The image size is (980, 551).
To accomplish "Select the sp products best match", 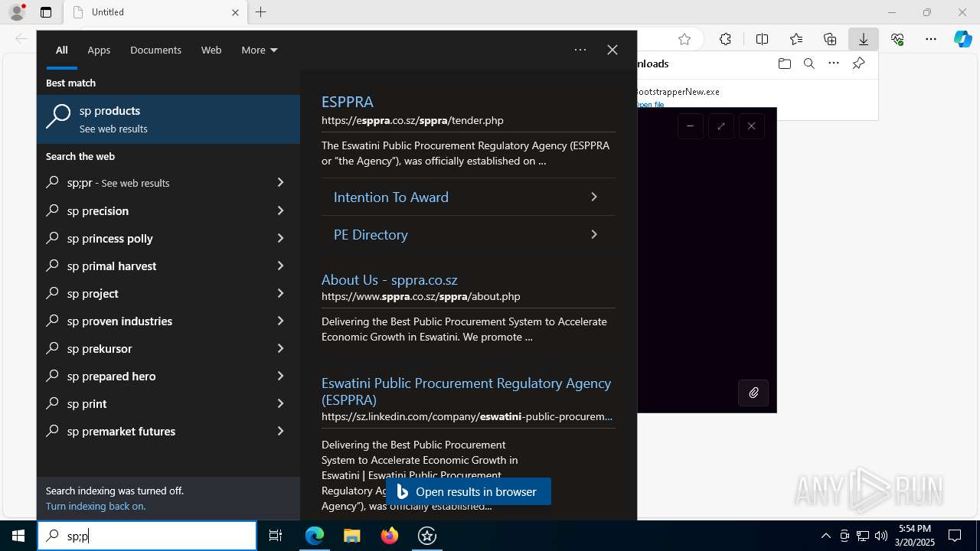I will click(x=168, y=119).
